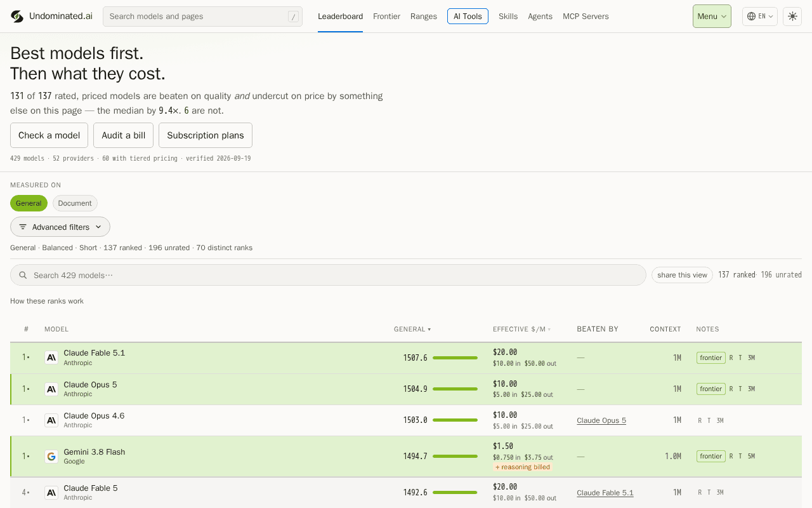Viewport: 812px width, 508px height.
Task: Click the 1492.6 score value
Action: point(415,493)
